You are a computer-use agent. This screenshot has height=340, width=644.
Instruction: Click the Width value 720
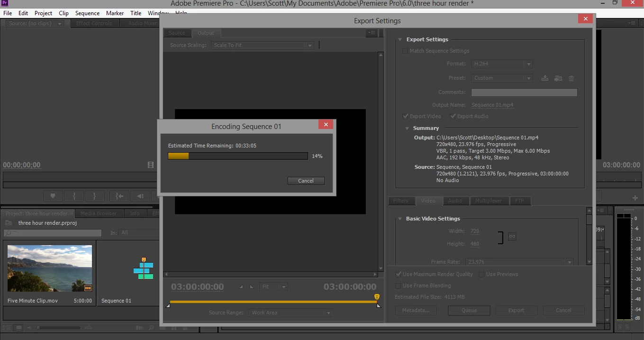475,231
